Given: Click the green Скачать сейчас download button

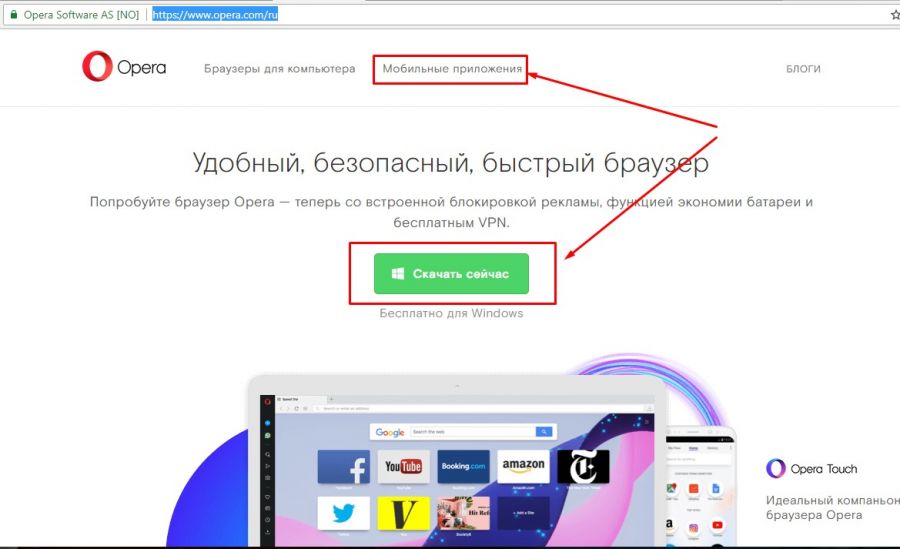Looking at the screenshot, I should tap(451, 274).
